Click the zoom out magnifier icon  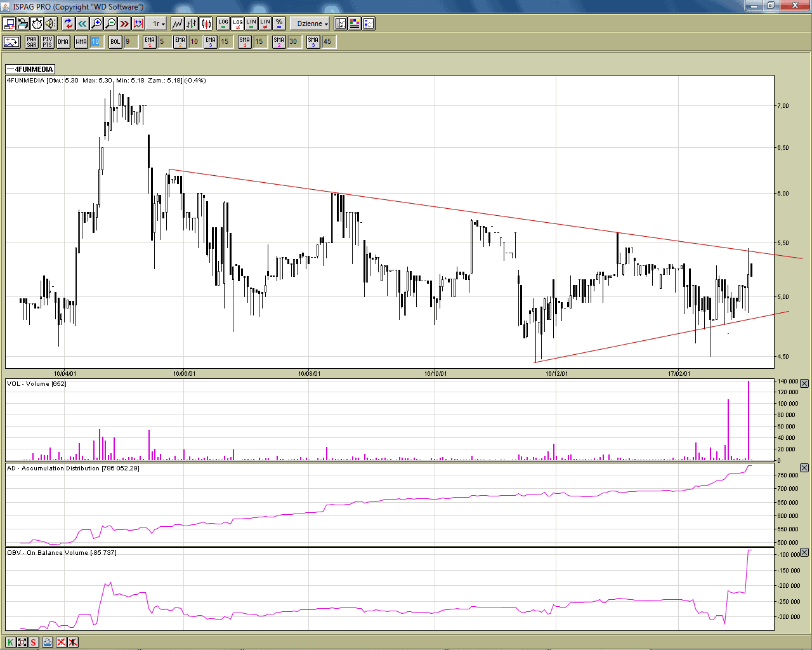pyautogui.click(x=110, y=23)
